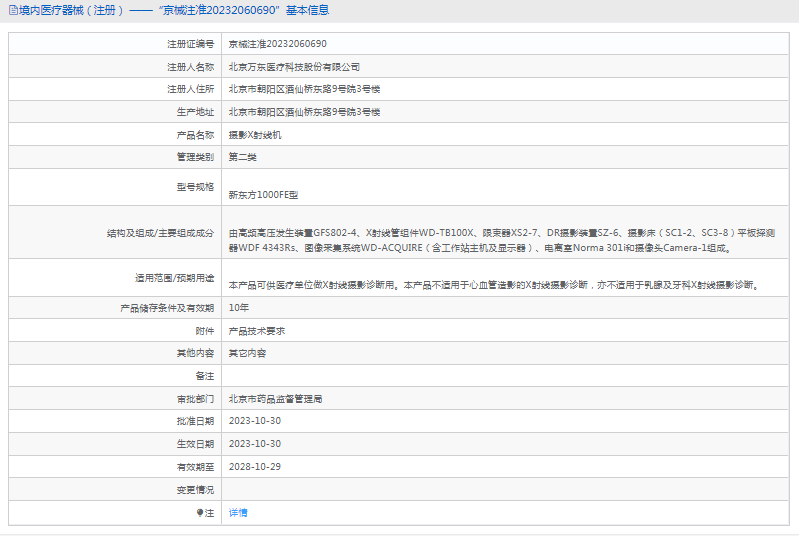The height and width of the screenshot is (536, 799).
Task: Click the 产品储存条件及有效期 label
Action: 167,308
